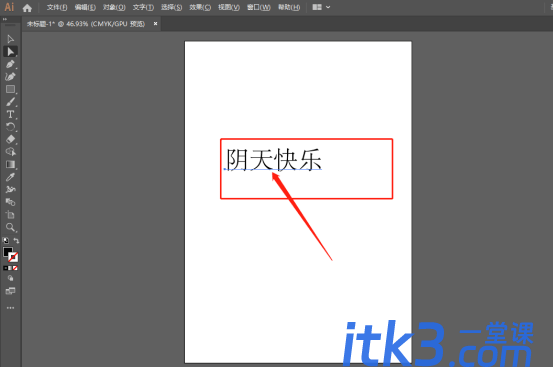Close the 未标题-1 document tab

point(155,24)
